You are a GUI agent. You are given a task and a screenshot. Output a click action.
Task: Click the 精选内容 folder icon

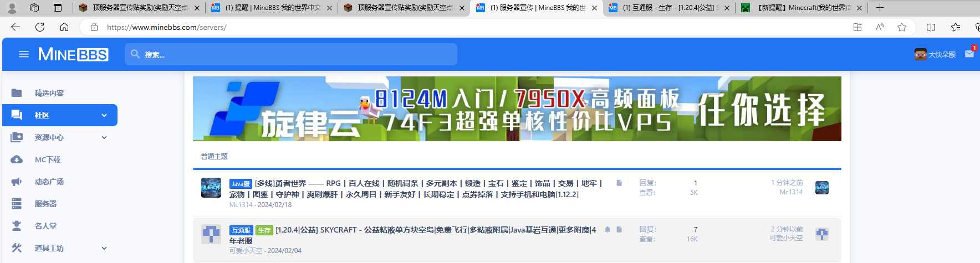[17, 93]
